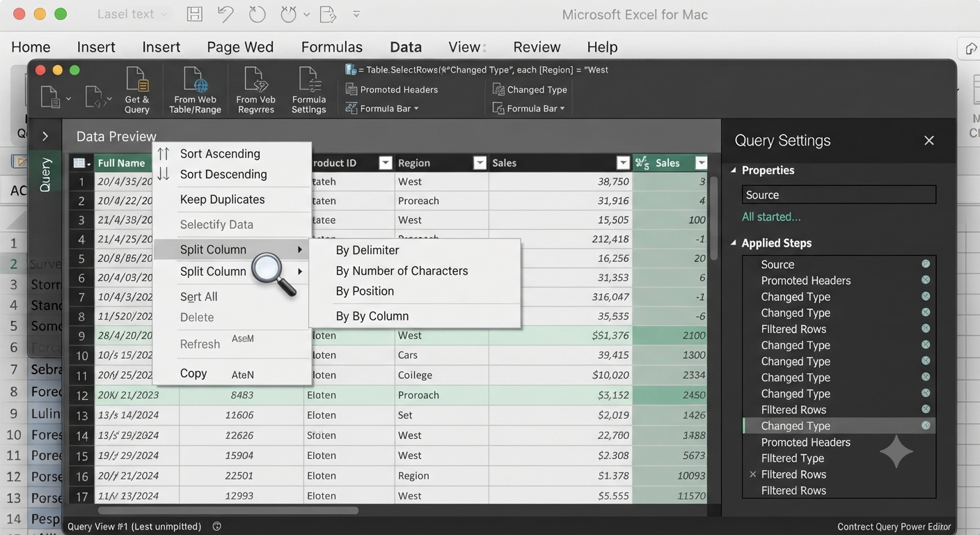Viewport: 980px width, 535px height.
Task: Toggle gear beside the Source step
Action: (926, 264)
